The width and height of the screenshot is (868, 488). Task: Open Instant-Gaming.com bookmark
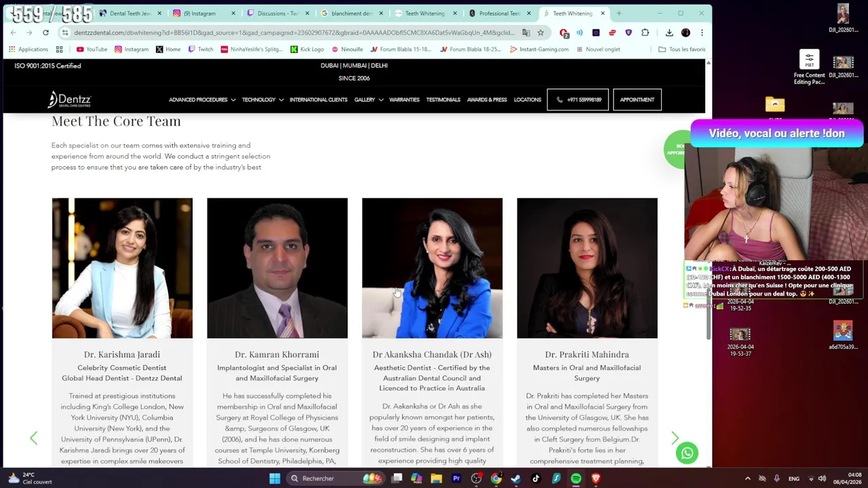pos(539,49)
